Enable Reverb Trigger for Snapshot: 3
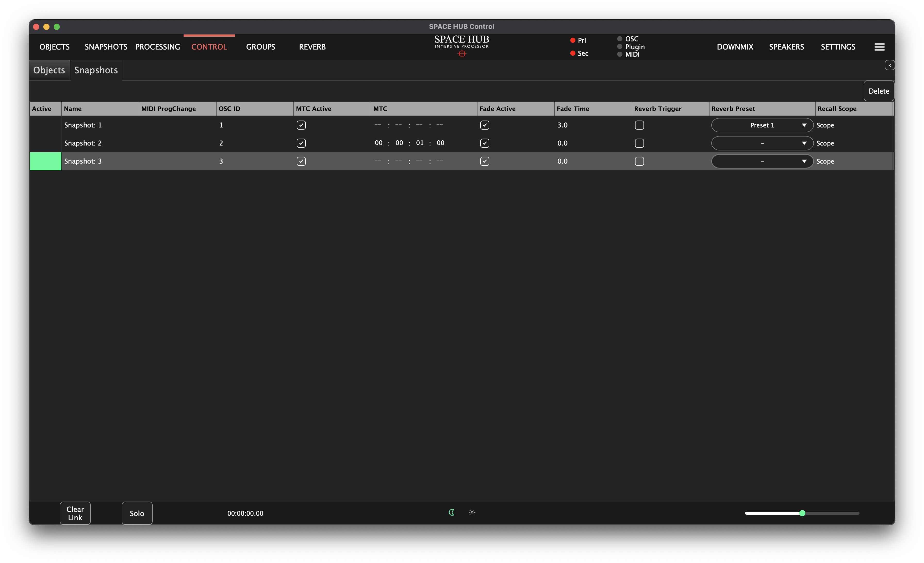 (639, 161)
